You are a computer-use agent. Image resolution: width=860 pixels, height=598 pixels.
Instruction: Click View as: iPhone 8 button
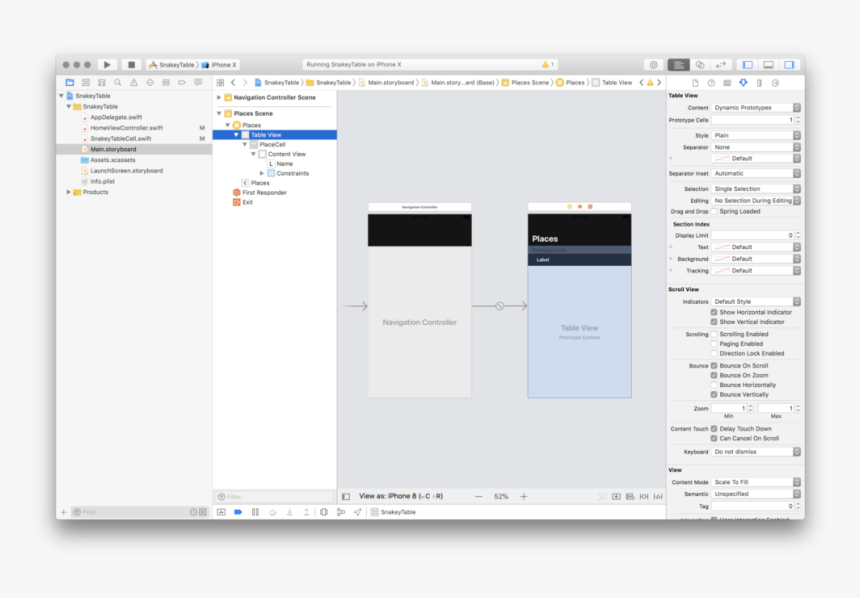[400, 496]
